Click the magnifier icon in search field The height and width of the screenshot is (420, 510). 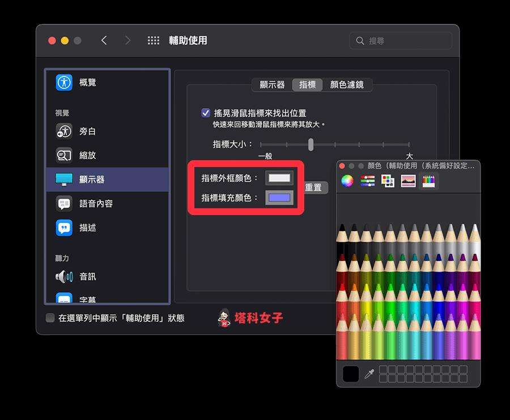point(360,41)
